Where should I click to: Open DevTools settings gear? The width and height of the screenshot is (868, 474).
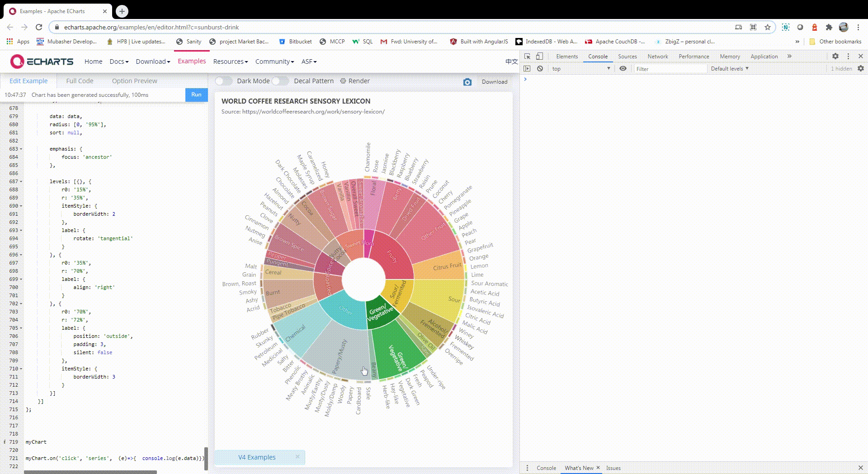tap(835, 56)
